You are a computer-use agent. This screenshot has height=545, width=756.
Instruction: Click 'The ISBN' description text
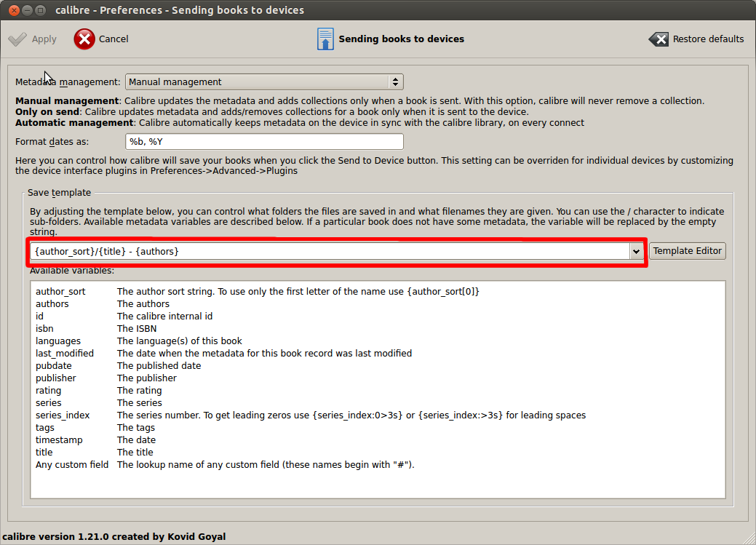[x=137, y=328]
